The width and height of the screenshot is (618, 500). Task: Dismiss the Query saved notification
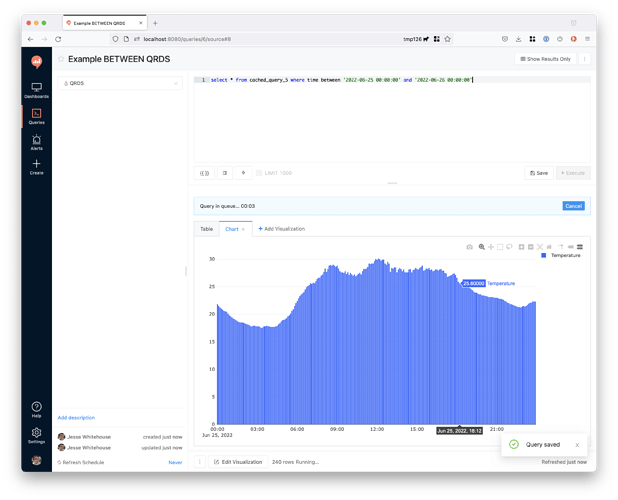point(577,445)
